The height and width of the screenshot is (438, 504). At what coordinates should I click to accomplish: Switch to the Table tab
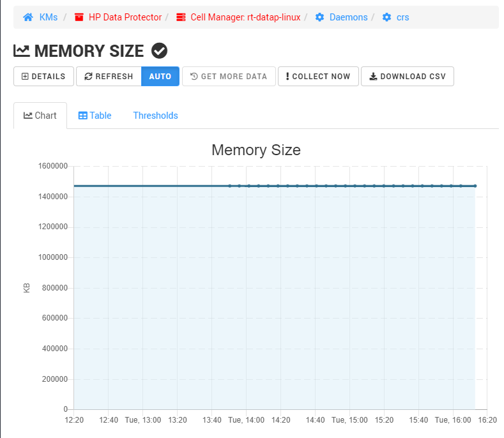(95, 116)
